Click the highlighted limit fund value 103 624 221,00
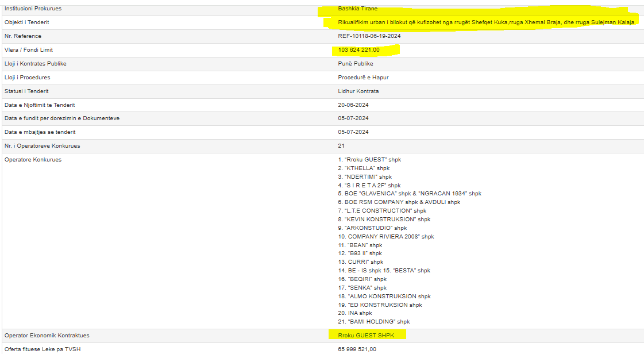This screenshot has width=644, height=354. click(358, 50)
